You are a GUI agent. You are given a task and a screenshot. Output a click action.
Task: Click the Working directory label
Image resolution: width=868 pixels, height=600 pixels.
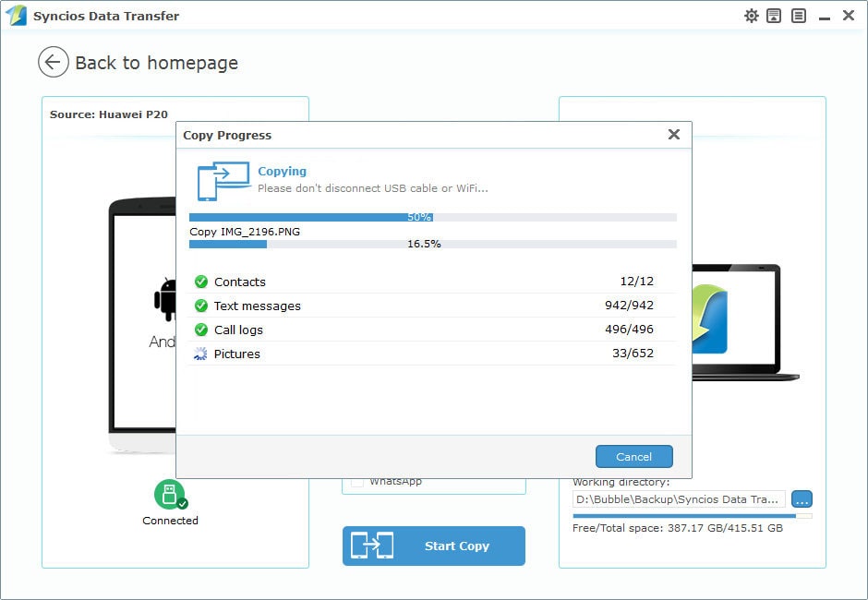[x=621, y=482]
